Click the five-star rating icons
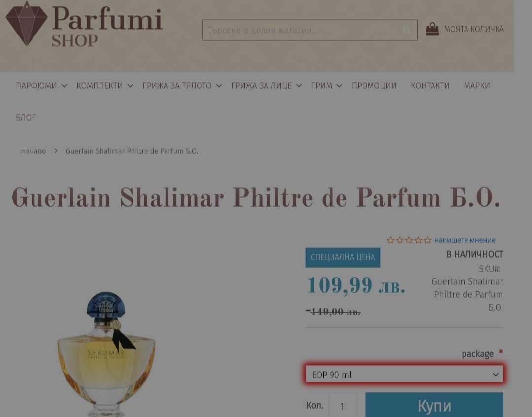 tap(409, 240)
